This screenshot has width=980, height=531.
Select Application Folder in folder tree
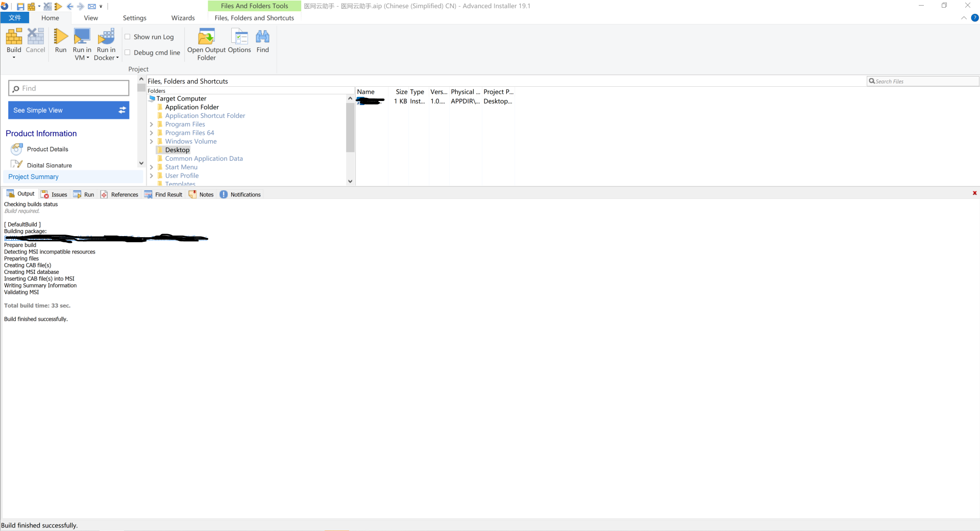coord(192,107)
